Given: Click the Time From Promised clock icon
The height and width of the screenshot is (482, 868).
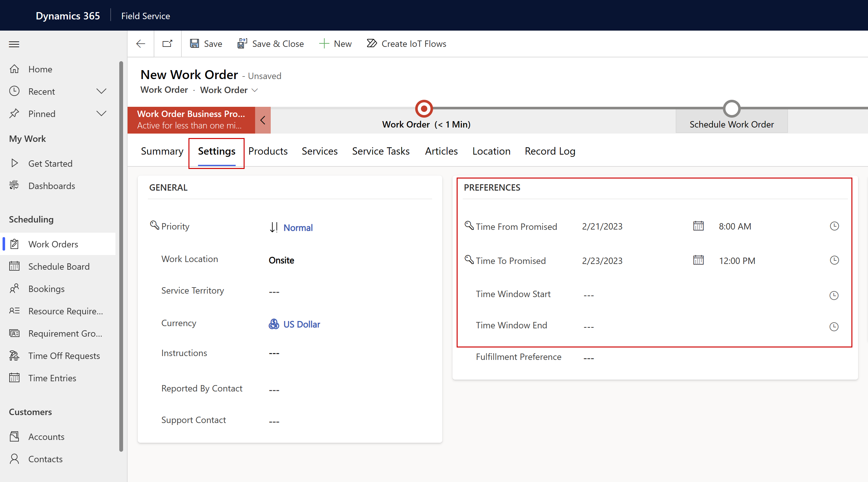Looking at the screenshot, I should click(834, 226).
